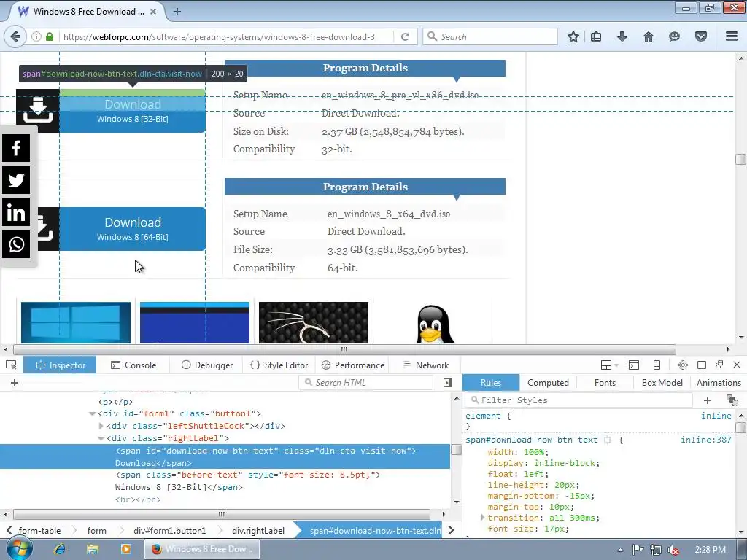Add new node with plus icon
Screen dimensions: 747x560
point(15,383)
